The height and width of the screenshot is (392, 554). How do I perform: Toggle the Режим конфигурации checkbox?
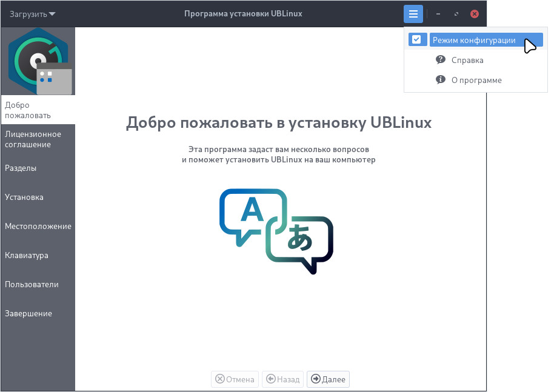click(x=418, y=39)
